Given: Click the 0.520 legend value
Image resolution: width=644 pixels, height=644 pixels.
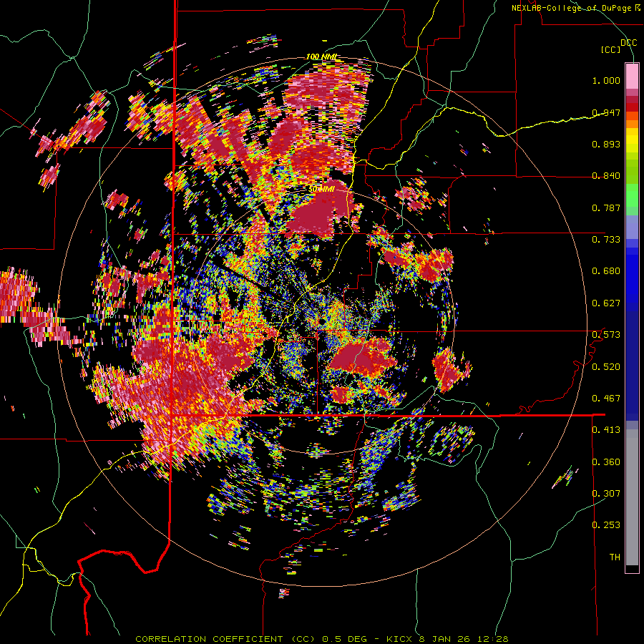Looking at the screenshot, I should pyautogui.click(x=606, y=367).
